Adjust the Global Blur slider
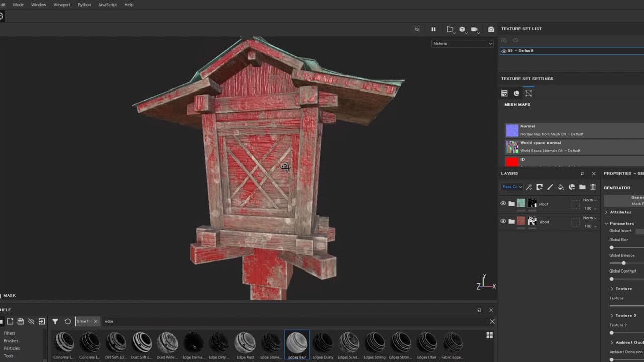This screenshot has width=644, height=362. [x=611, y=247]
